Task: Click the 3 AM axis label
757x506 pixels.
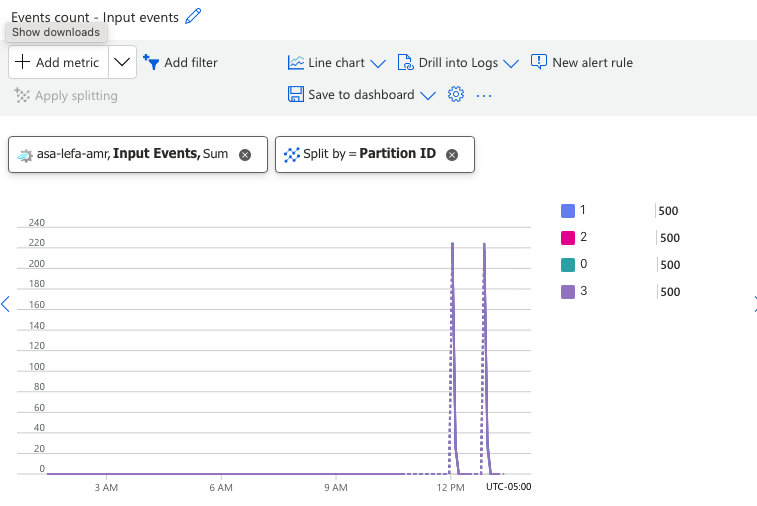Action: coord(106,488)
